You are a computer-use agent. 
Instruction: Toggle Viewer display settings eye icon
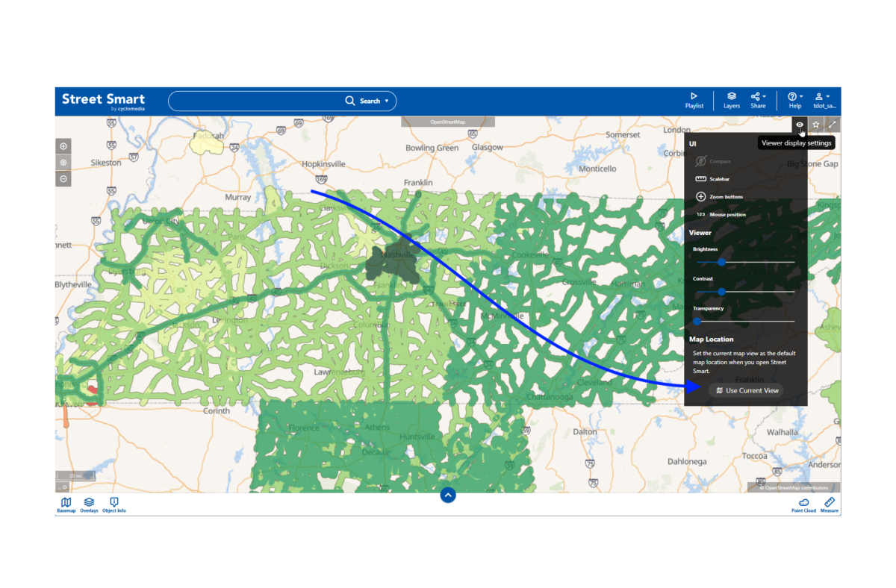tap(800, 125)
